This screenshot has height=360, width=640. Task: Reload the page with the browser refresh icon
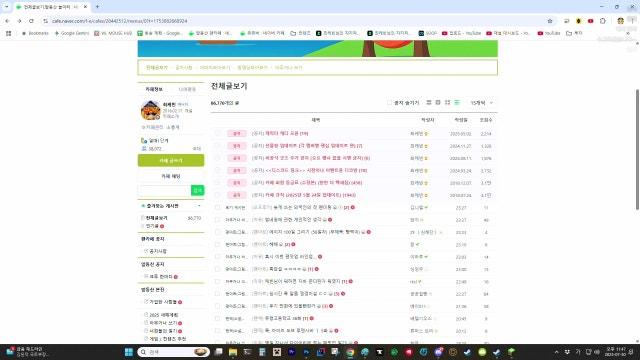pos(31,21)
